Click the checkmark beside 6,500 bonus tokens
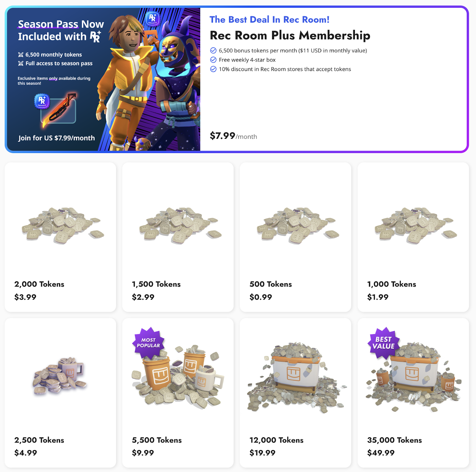This screenshot has height=472, width=476. coord(213,51)
